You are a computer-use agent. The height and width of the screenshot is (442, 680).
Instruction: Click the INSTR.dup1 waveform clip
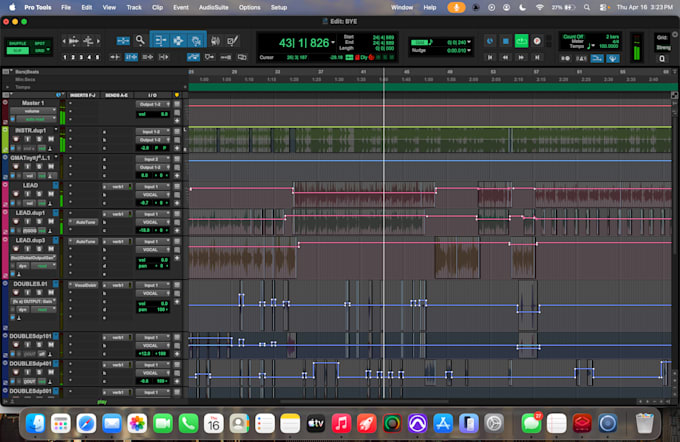[429, 140]
